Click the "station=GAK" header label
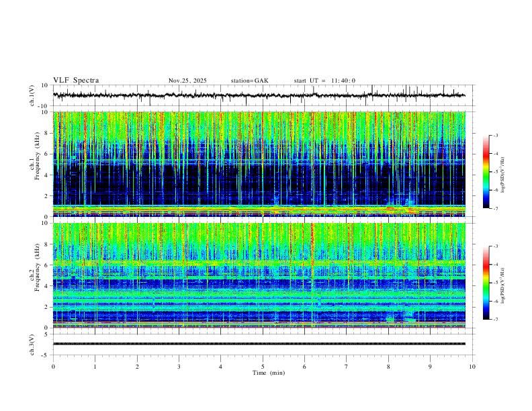This screenshot has height=411, width=532. click(x=249, y=81)
